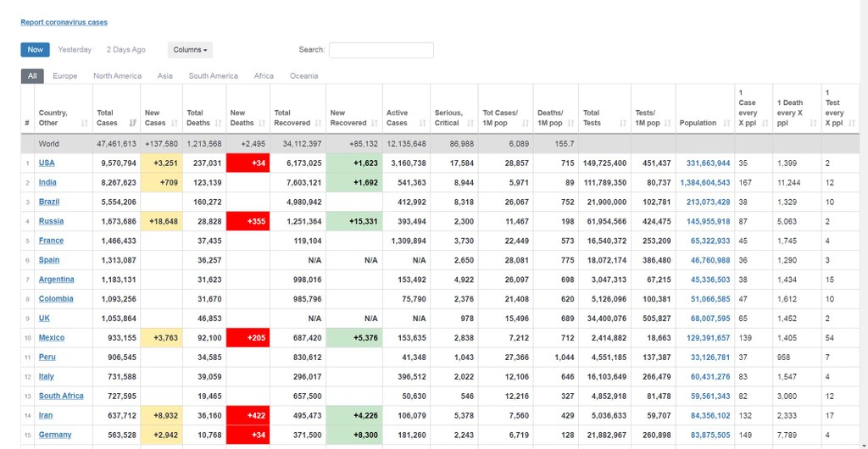This screenshot has width=868, height=449.
Task: Select Russia new cases cell +18,648
Action: [162, 221]
